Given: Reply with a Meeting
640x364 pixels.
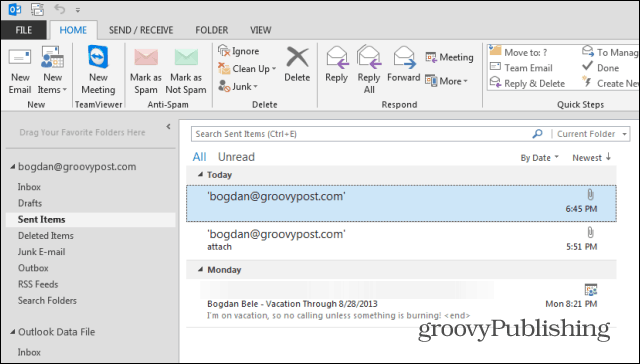Looking at the screenshot, I should (449, 57).
